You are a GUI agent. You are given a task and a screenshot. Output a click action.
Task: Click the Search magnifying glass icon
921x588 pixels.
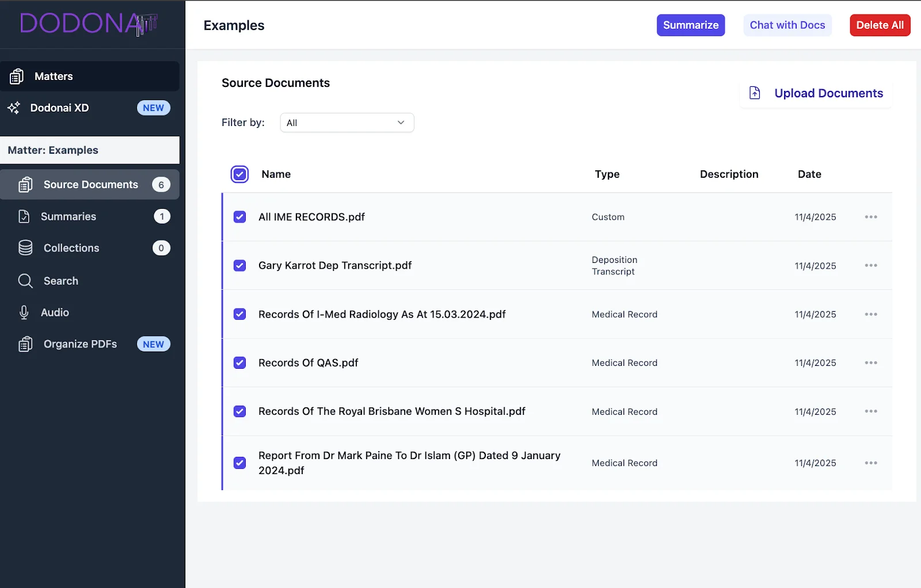coord(25,281)
